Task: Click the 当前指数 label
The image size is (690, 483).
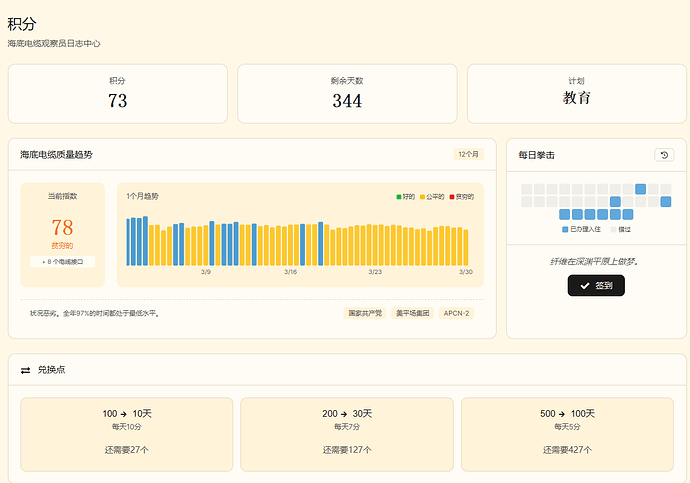Action: 62,196
